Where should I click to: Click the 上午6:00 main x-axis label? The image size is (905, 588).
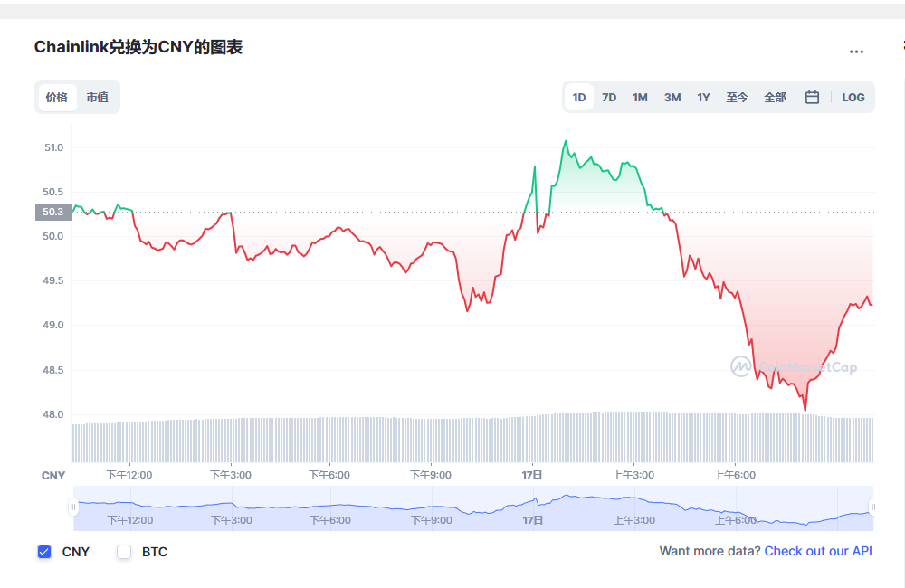(735, 475)
